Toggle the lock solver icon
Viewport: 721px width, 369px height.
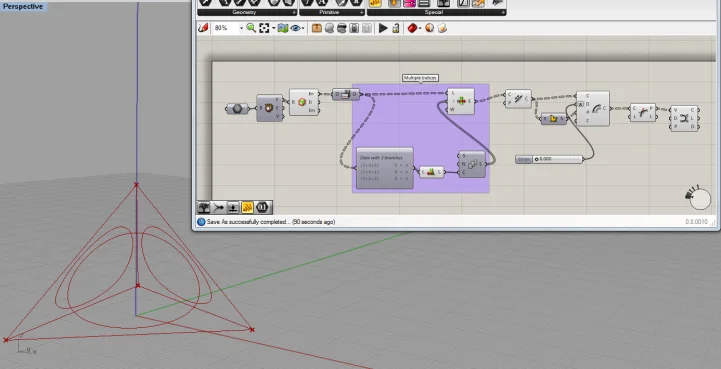[x=395, y=29]
